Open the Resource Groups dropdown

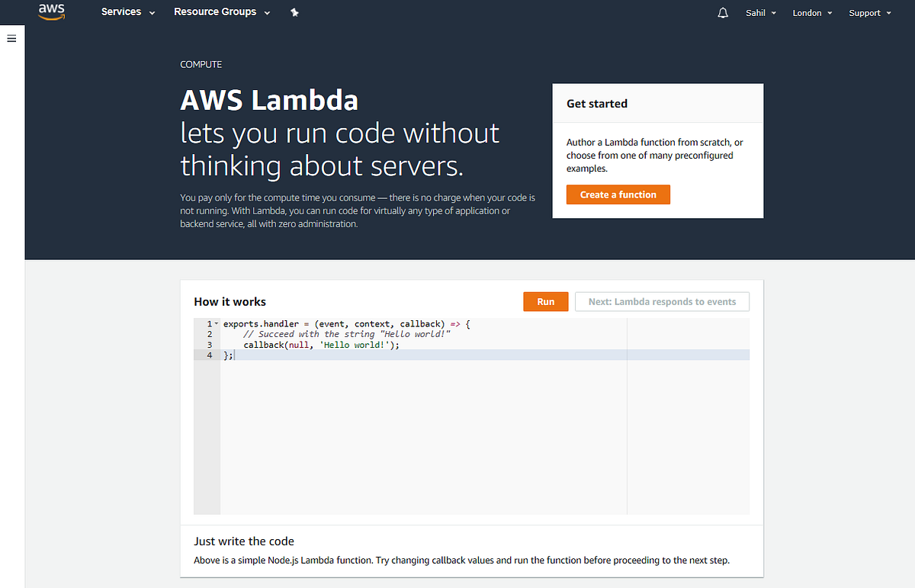click(222, 12)
